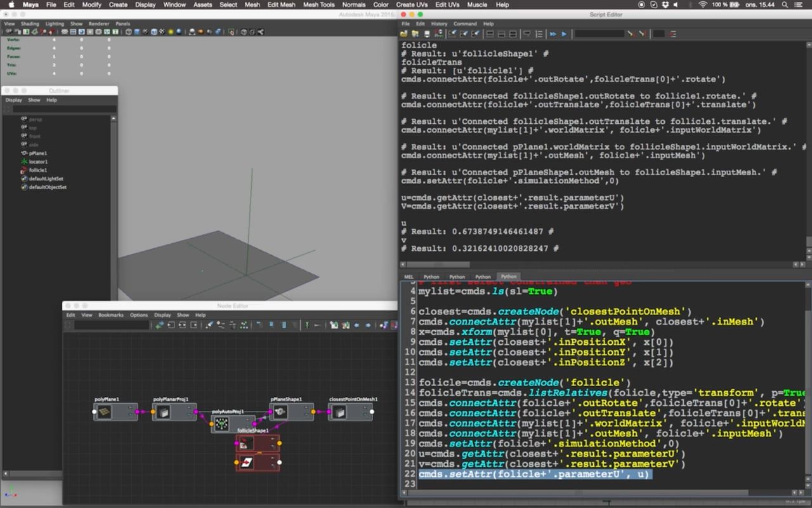Show input and output connections icon in Node Editor
This screenshot has height=508, width=812.
tap(182, 324)
